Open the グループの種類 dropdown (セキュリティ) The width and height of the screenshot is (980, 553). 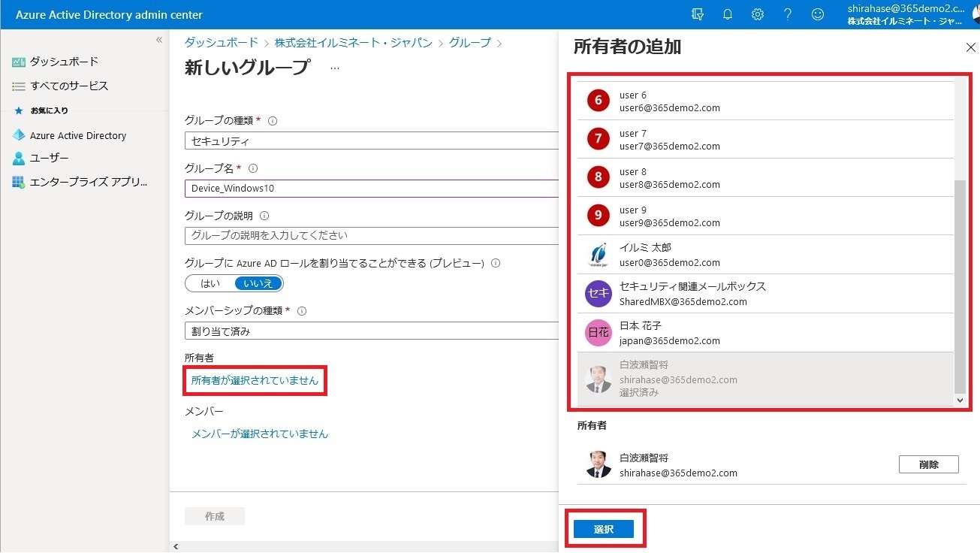(x=372, y=141)
